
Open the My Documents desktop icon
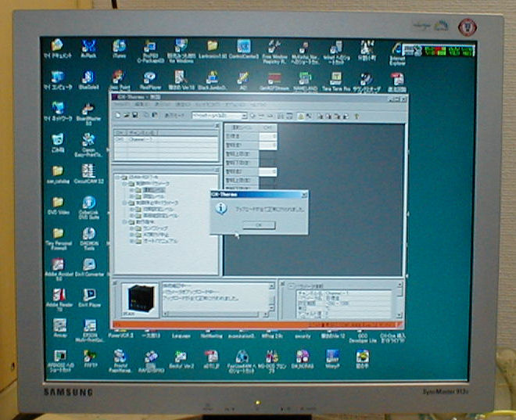(57, 49)
